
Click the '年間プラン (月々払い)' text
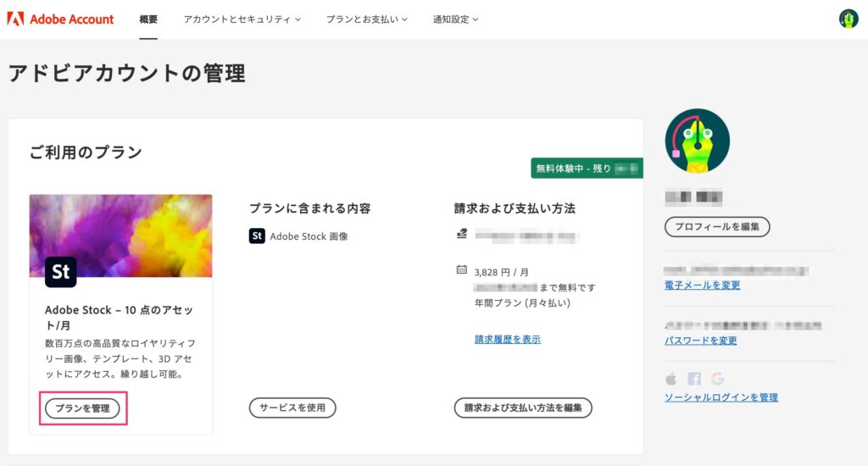(x=522, y=302)
